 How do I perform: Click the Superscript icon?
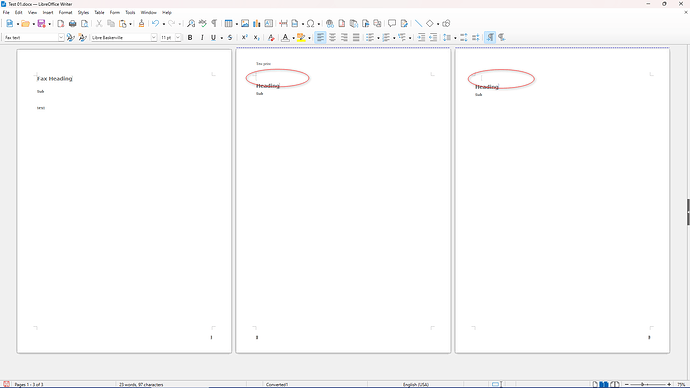[x=245, y=38]
